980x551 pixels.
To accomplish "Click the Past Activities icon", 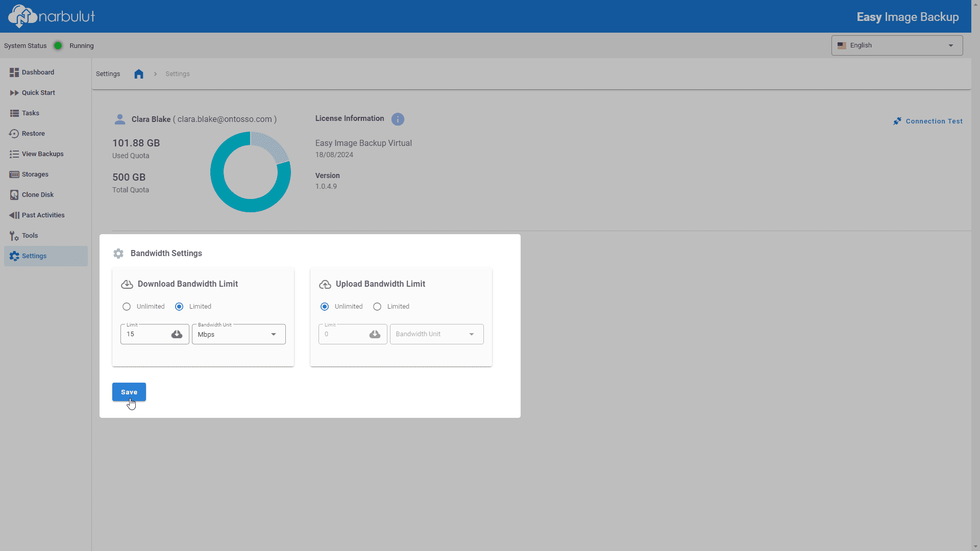I will click(x=14, y=215).
